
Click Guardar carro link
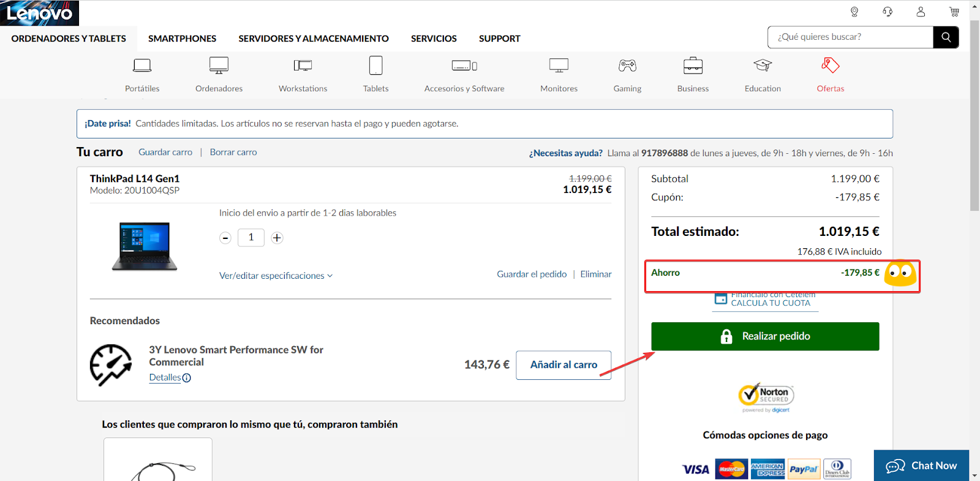click(165, 153)
